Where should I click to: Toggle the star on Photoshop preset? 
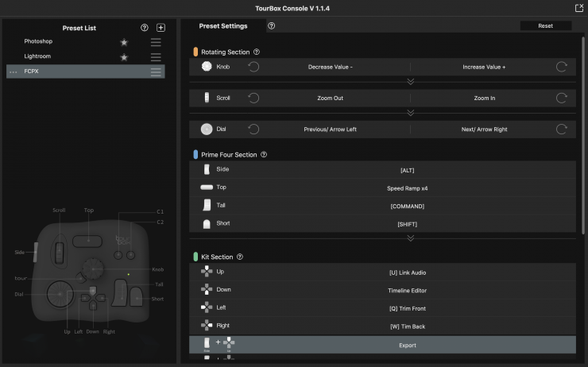(124, 42)
